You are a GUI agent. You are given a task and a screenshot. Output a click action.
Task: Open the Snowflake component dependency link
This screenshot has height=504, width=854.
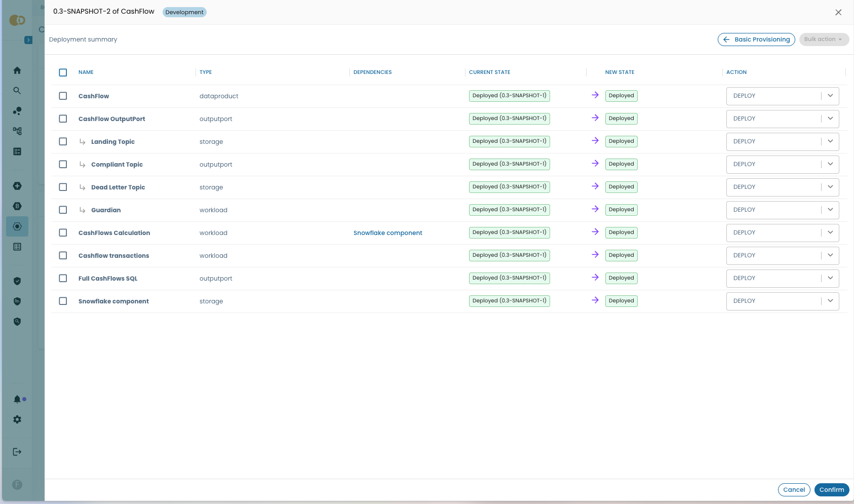pyautogui.click(x=387, y=233)
